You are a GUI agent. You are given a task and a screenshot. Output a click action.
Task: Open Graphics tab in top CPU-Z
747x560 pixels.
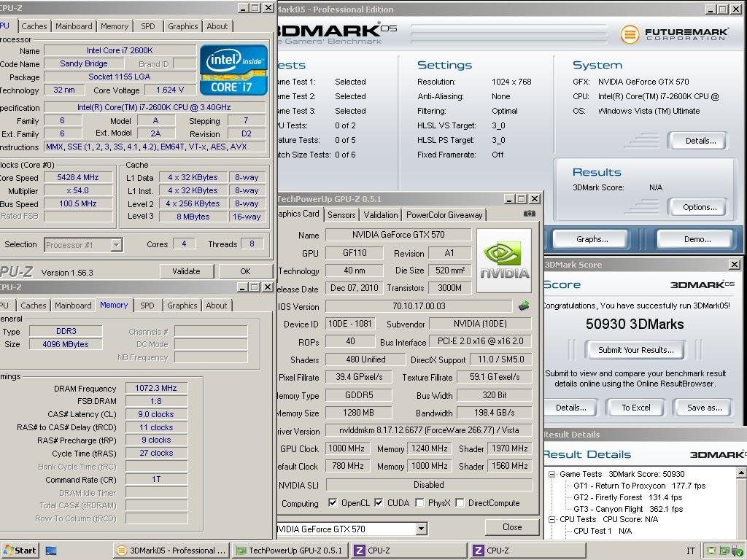(183, 26)
